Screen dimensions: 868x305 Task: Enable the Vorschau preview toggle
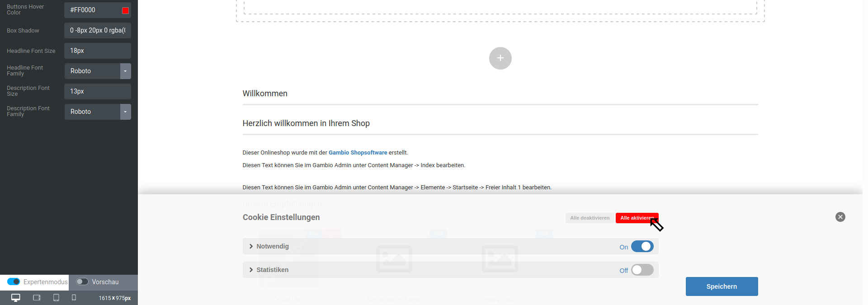click(x=82, y=282)
